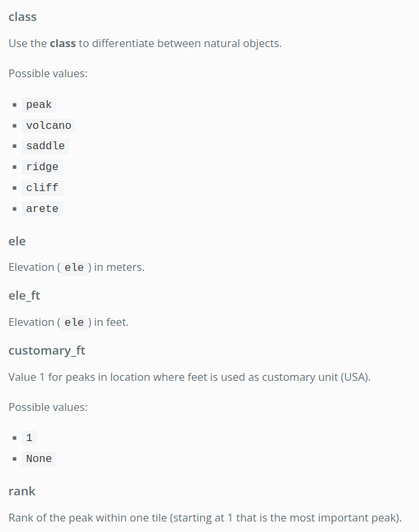Click inline "ele" code in the feet sentence
The image size is (419, 532).
coord(74,323)
